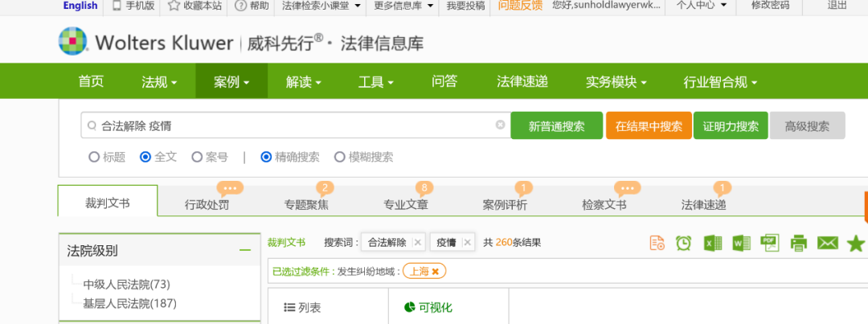Viewport: 868px width, 324px height.
Task: Click 问题反馈 link
Action: pyautogui.click(x=520, y=6)
